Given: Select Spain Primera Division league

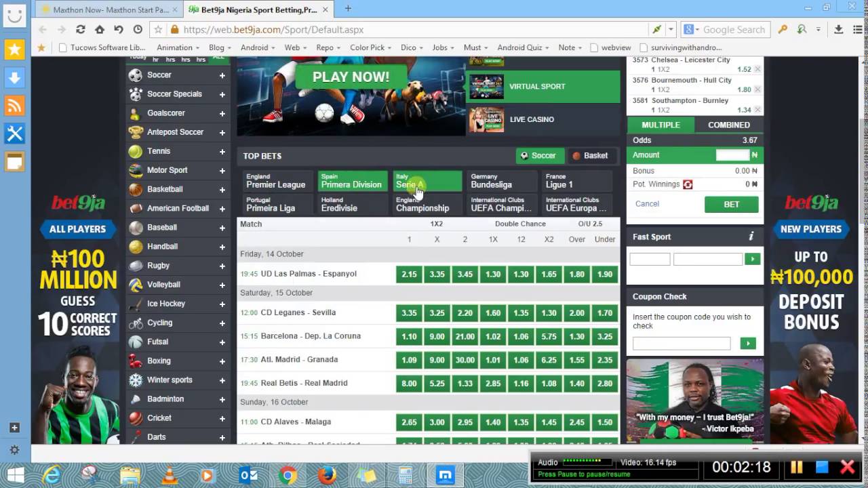Looking at the screenshot, I should 352,181.
